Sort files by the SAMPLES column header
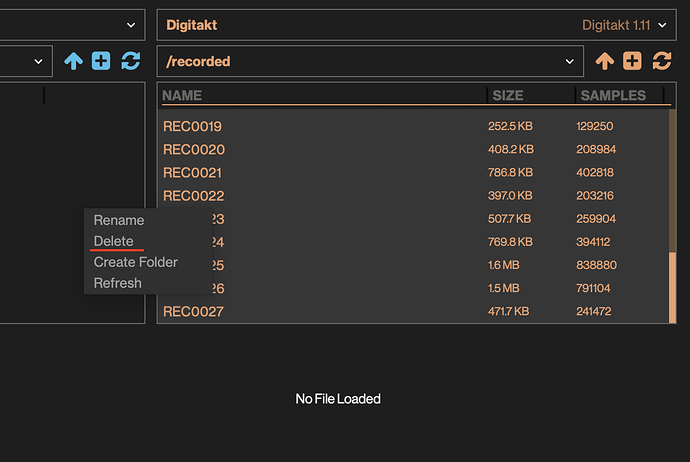This screenshot has width=690, height=462. point(613,95)
